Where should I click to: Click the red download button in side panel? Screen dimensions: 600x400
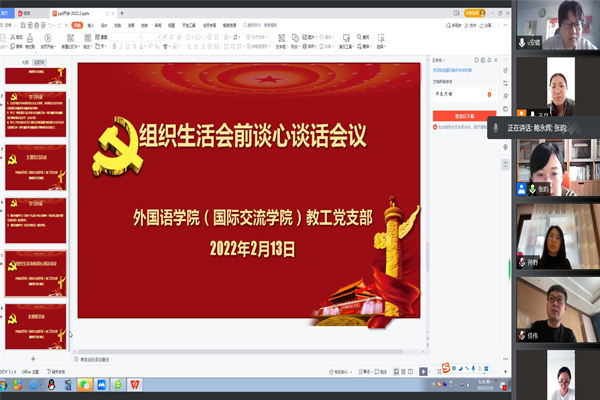point(465,116)
